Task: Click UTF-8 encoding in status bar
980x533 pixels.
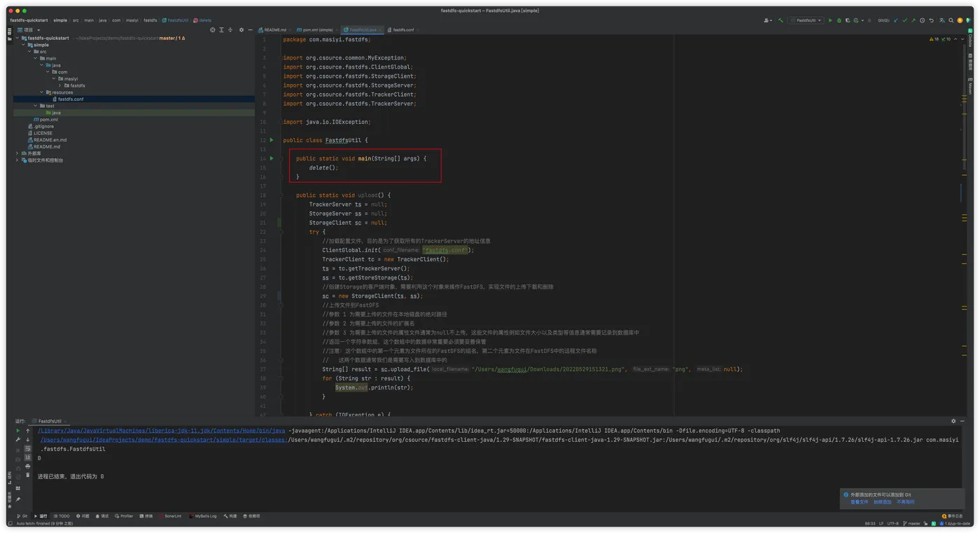Action: [x=893, y=523]
